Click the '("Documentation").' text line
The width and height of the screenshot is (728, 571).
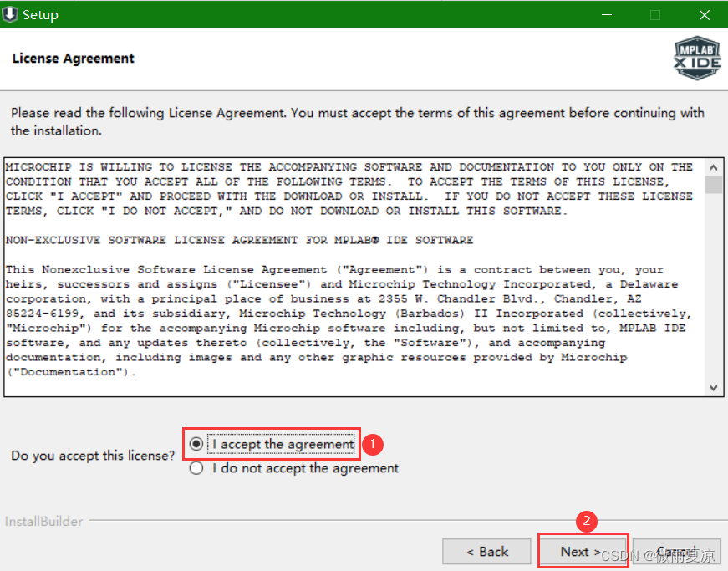coord(71,372)
